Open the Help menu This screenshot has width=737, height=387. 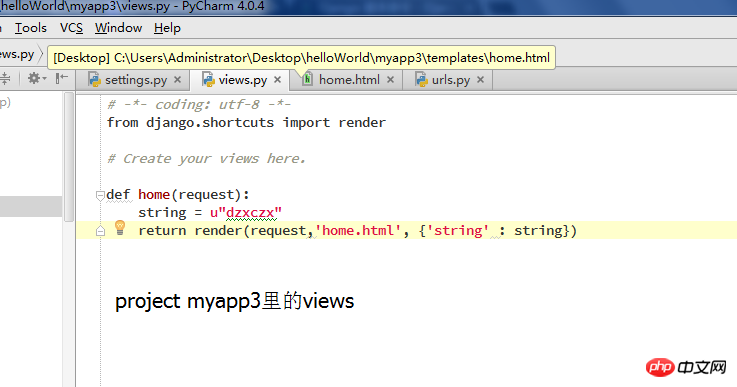point(167,28)
